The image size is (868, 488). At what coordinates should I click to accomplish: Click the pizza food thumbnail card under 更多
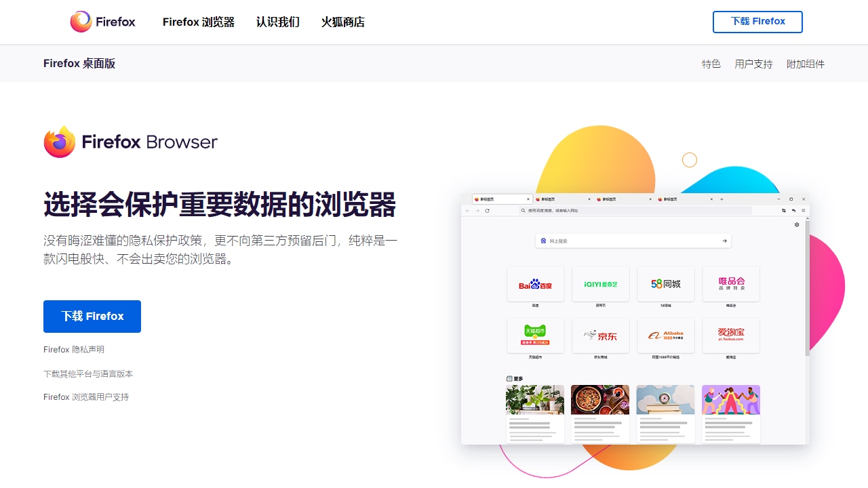(x=600, y=414)
